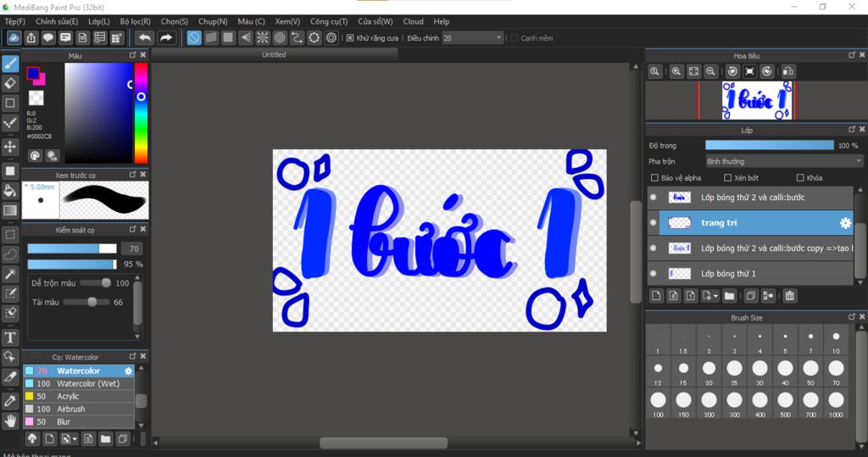Click the rainbow hue strip
This screenshot has height=457, width=868.
[142, 113]
